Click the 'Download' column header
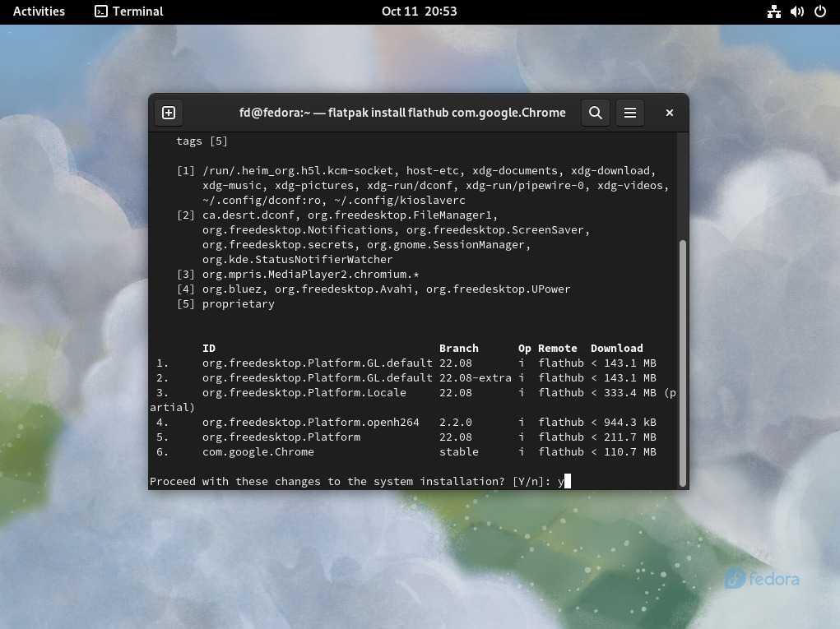Screen dimensions: 840x629 coord(616,348)
